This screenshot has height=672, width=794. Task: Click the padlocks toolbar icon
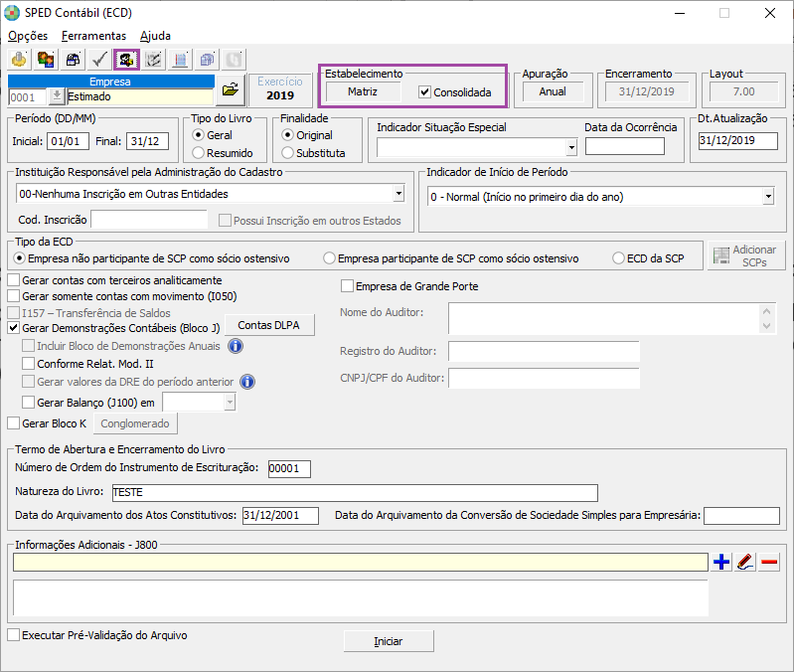point(73,60)
